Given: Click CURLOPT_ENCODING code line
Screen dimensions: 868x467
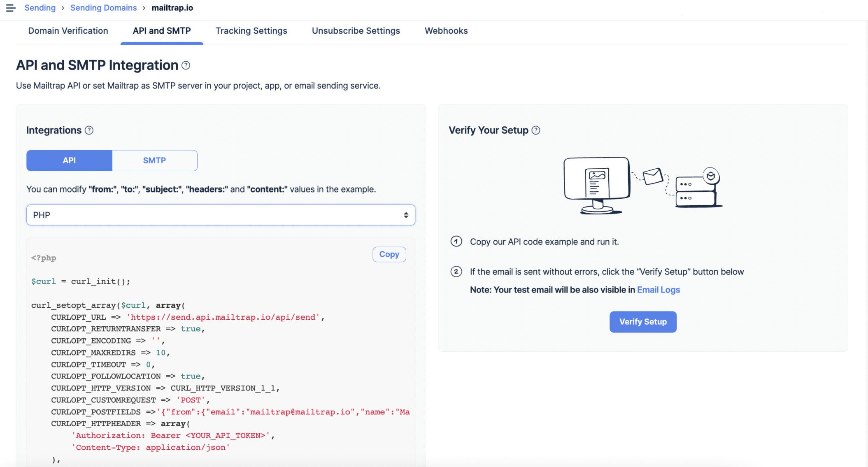Looking at the screenshot, I should pos(108,341).
